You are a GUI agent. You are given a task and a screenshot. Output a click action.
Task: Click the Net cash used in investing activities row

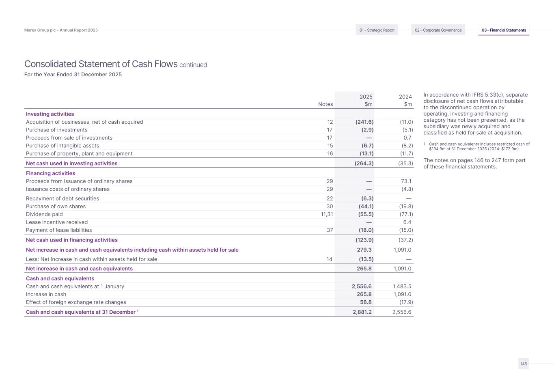click(x=72, y=164)
